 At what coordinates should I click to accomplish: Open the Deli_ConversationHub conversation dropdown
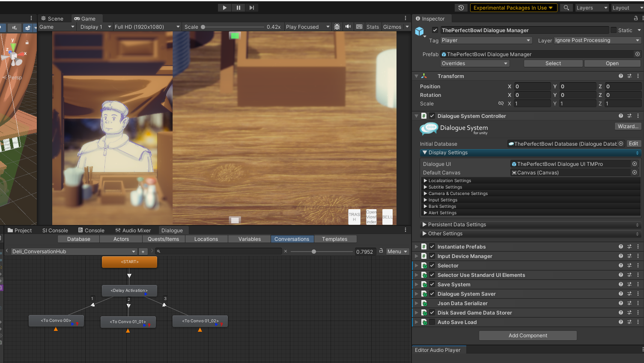click(74, 252)
